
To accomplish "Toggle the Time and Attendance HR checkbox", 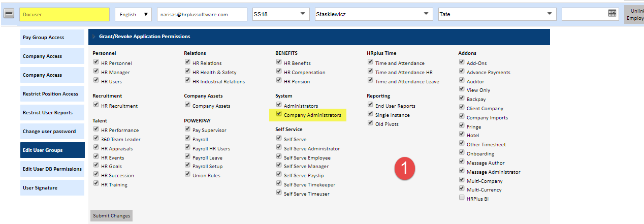I will (370, 72).
